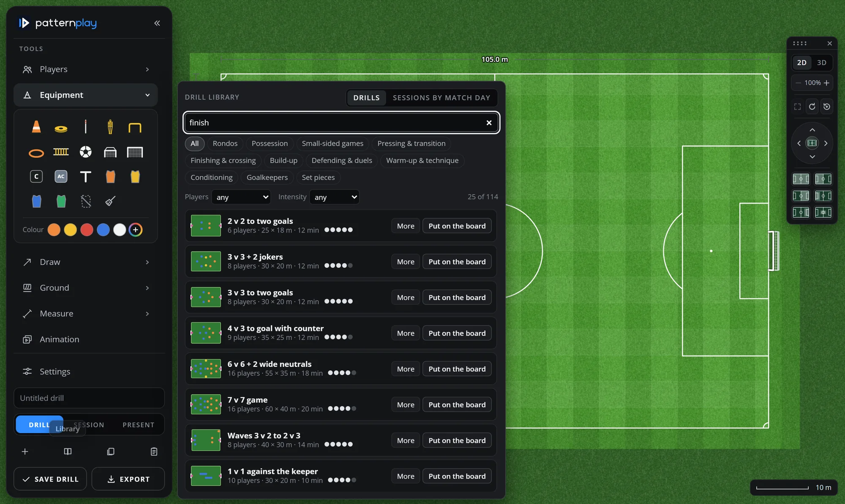The width and height of the screenshot is (845, 504).
Task: Select the orange cone equipment
Action: [x=36, y=127]
